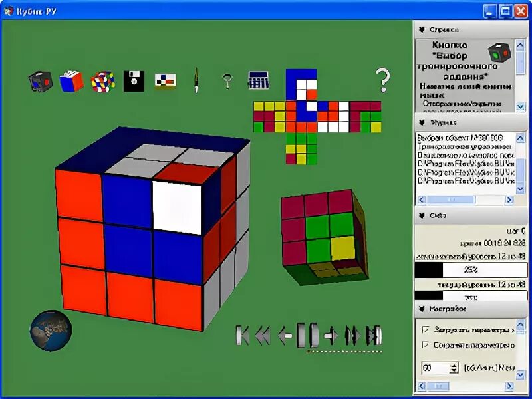532x399 pixels.
Task: Toggle the Сохранять параметры checkbox
Action: 425,345
